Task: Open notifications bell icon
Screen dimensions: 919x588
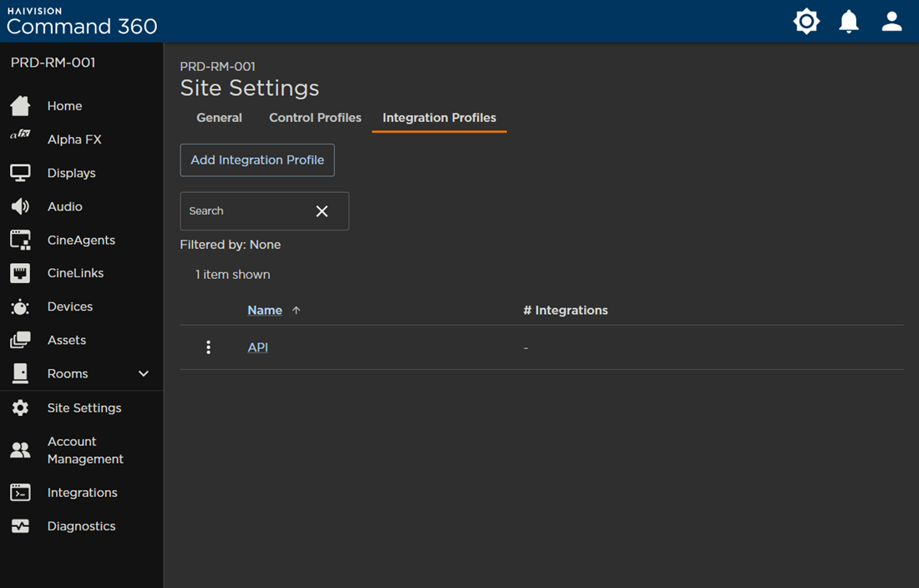Action: (x=849, y=22)
